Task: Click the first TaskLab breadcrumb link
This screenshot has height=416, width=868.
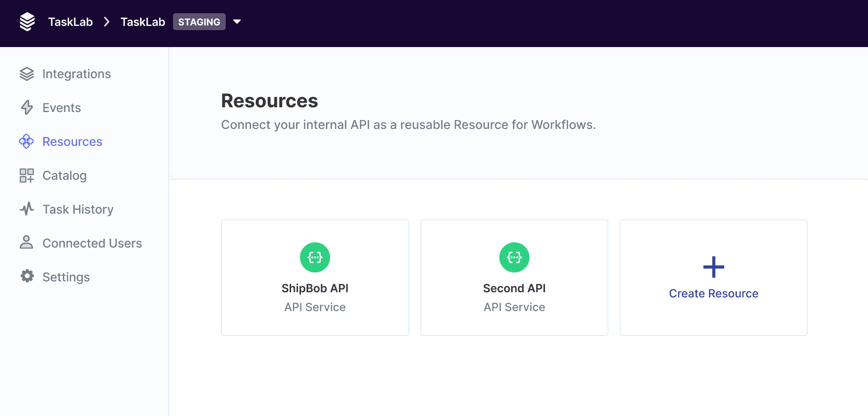Action: [x=71, y=22]
